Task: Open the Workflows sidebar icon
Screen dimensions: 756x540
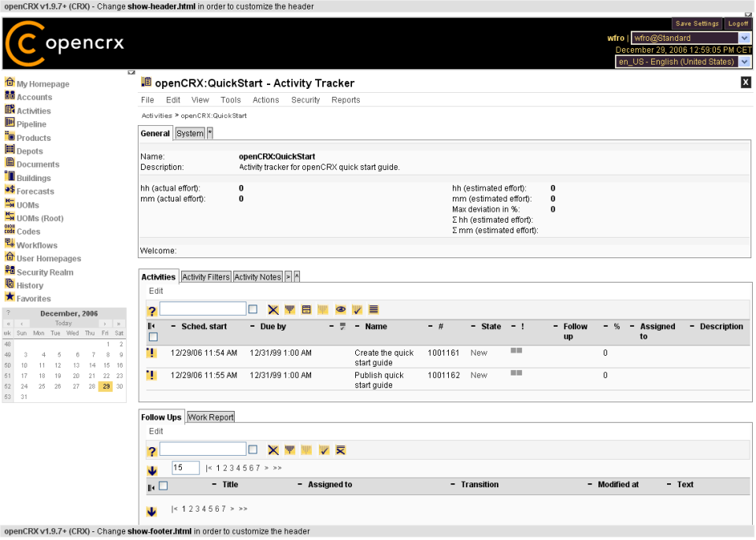Action: (9, 243)
